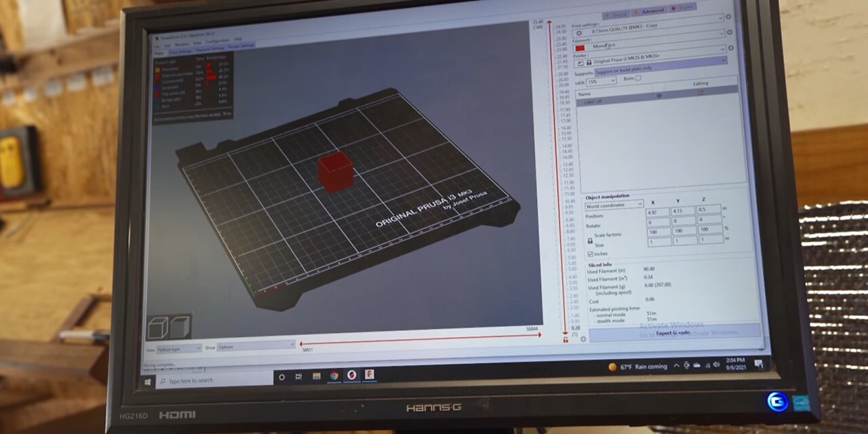Open File Explorer from taskbar
The height and width of the screenshot is (434, 868).
tap(316, 376)
